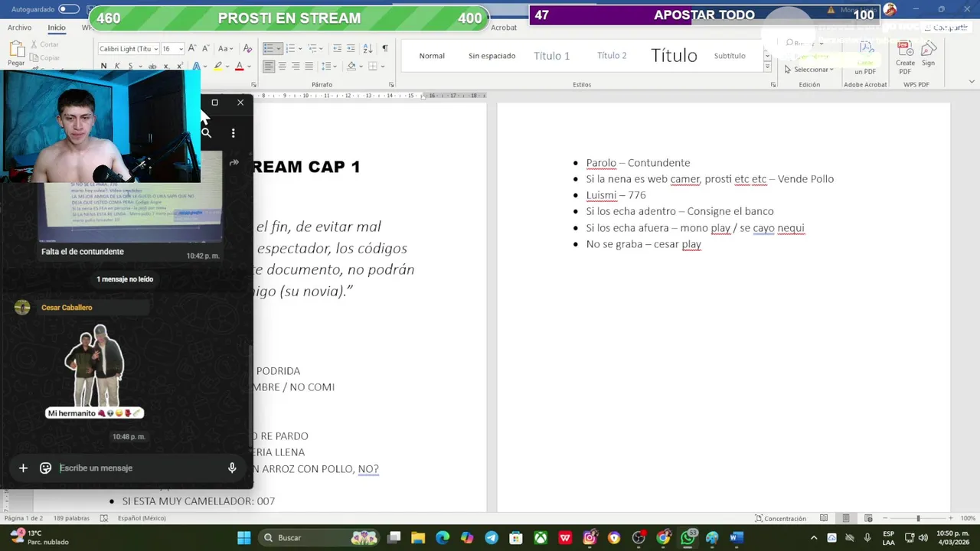Open the font size dropdown
Image resolution: width=980 pixels, height=551 pixels.
(181, 48)
